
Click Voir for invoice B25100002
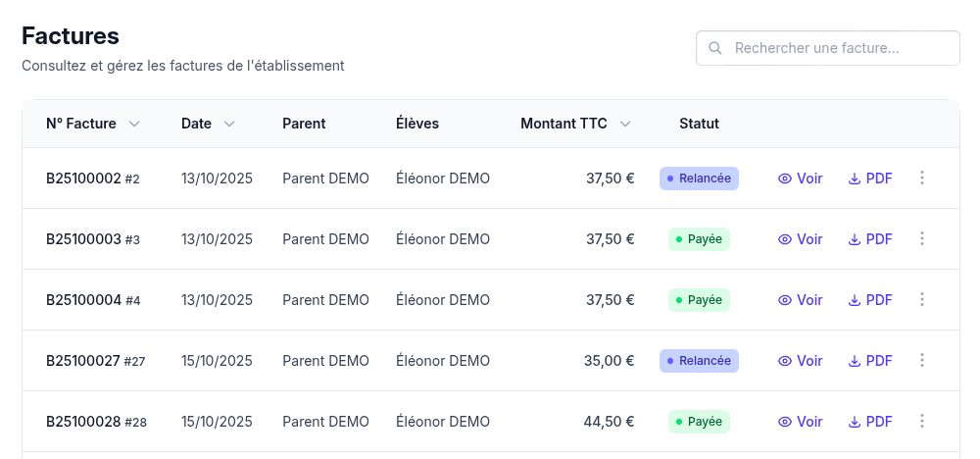[x=800, y=178]
